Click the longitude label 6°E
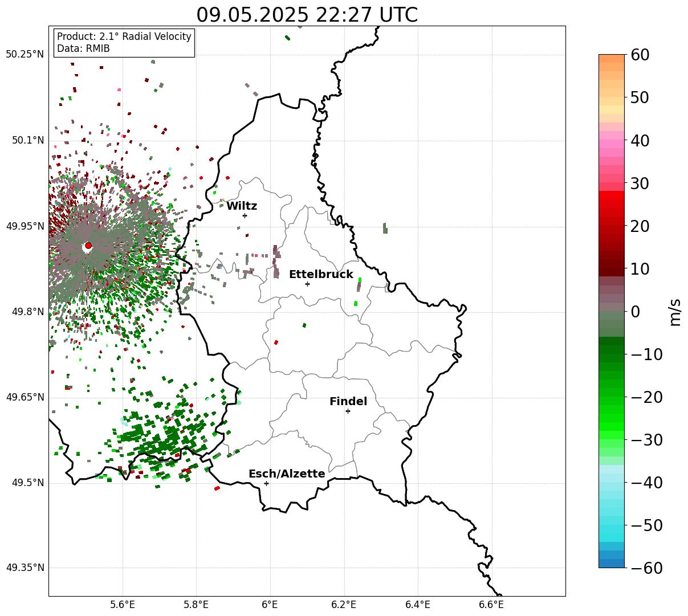Screen dimensions: 688x616 [270, 604]
